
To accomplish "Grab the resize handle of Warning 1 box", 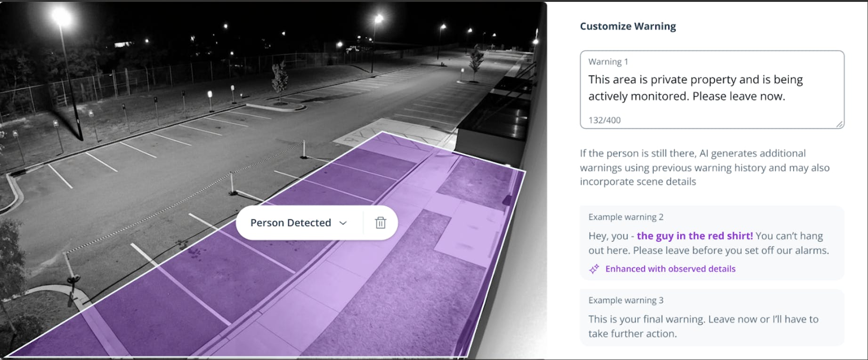I will click(839, 124).
